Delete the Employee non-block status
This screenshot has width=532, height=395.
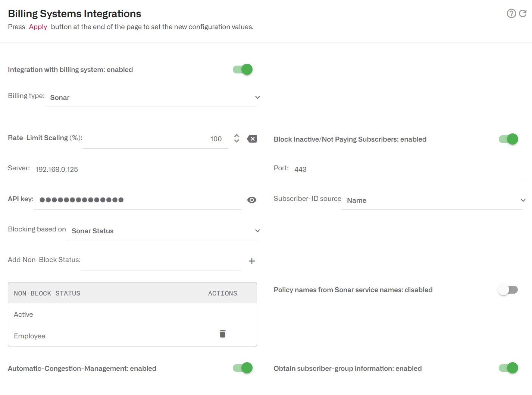[x=222, y=334]
